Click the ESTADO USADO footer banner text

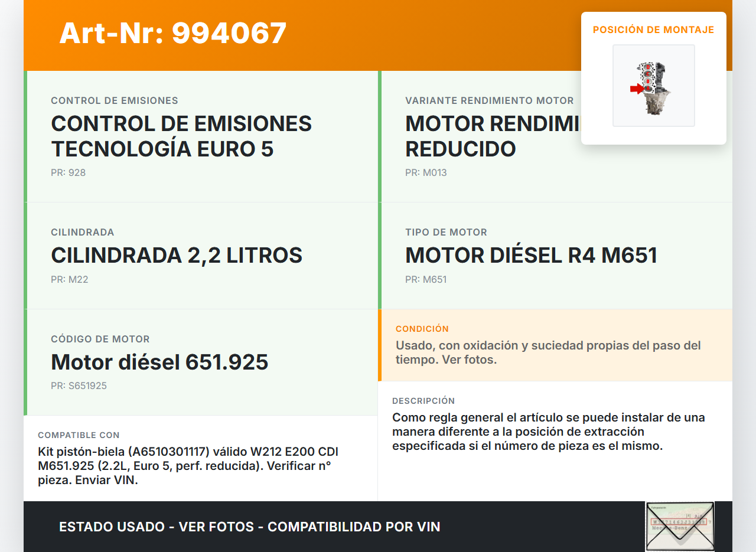[x=249, y=527]
